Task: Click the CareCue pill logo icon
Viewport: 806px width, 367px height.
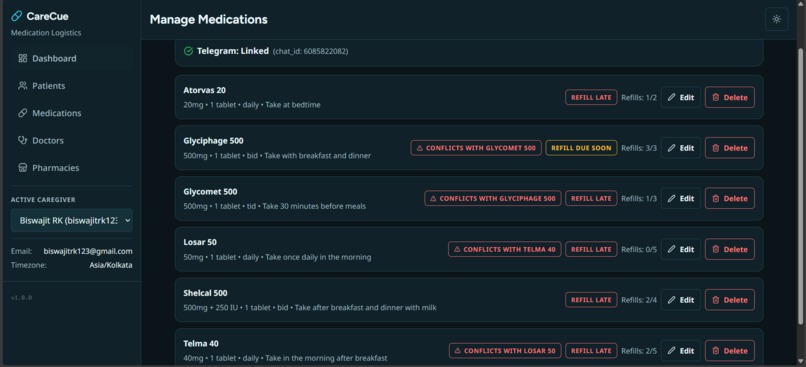Action: (16, 16)
